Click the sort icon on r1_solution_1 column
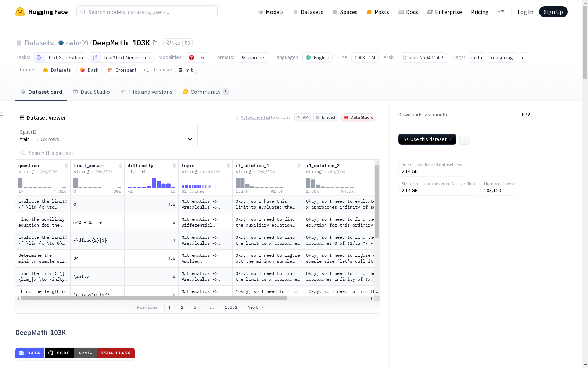Screen dimensions: 588x368 pos(299,166)
